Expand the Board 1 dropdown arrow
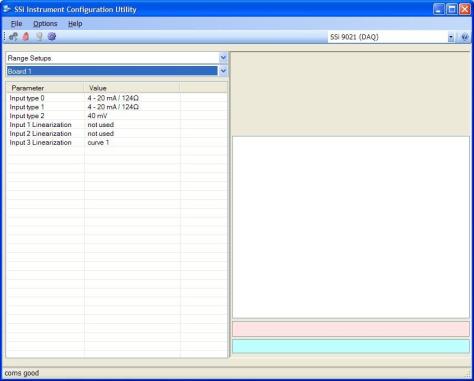The width and height of the screenshot is (474, 381). 223,71
